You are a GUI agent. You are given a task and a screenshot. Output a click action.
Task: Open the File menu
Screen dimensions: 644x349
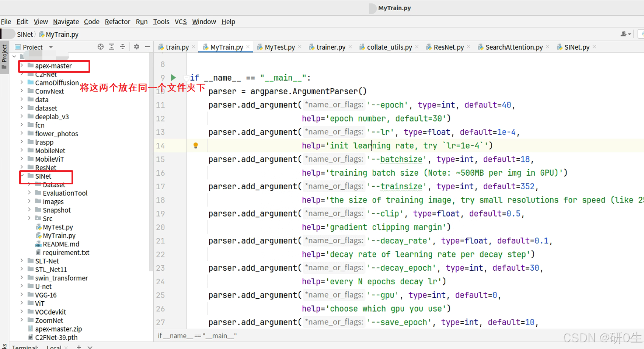click(x=6, y=22)
